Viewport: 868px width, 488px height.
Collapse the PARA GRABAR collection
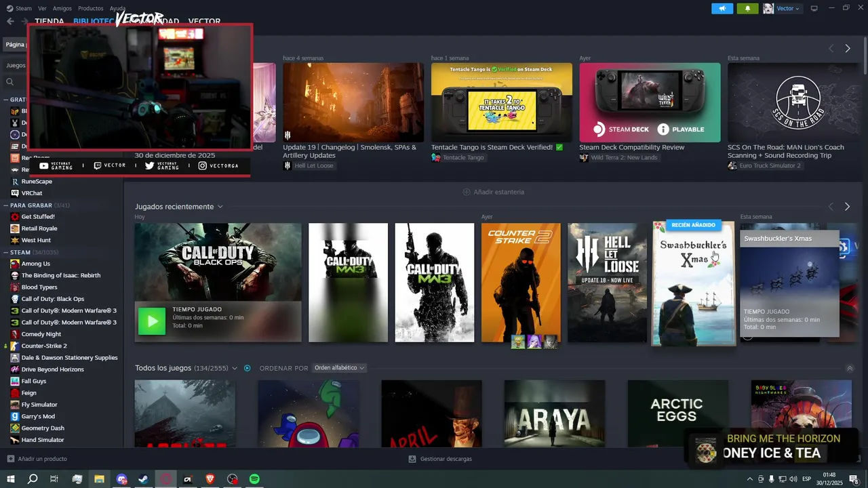[5, 205]
